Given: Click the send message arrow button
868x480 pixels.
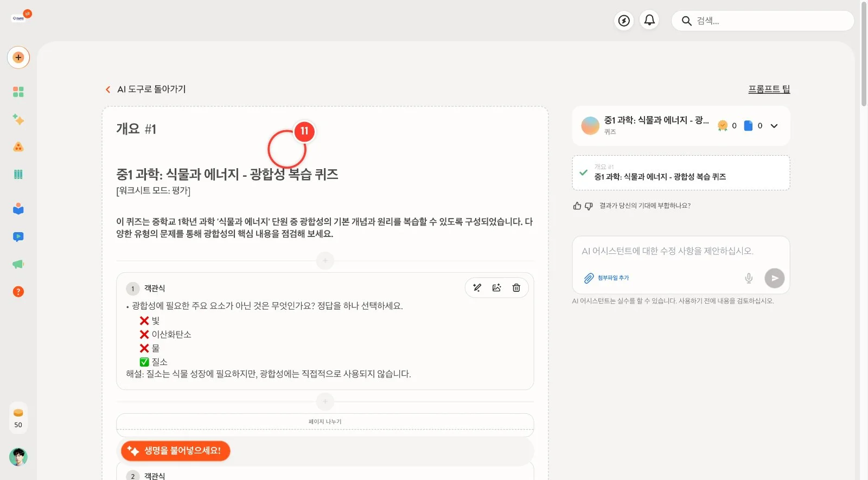Looking at the screenshot, I should (x=775, y=278).
